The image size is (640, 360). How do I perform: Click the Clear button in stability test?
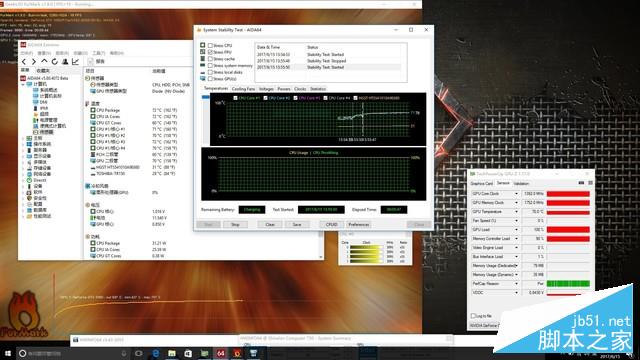click(x=270, y=224)
